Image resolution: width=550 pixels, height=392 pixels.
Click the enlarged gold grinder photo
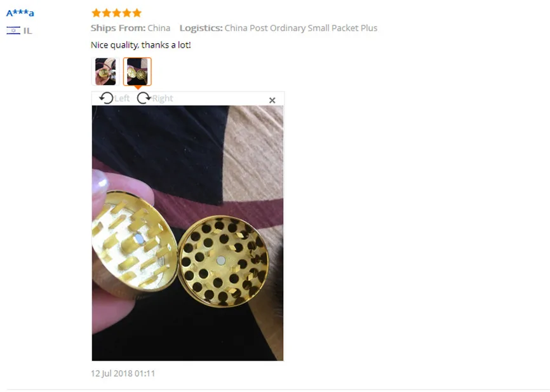[187, 233]
